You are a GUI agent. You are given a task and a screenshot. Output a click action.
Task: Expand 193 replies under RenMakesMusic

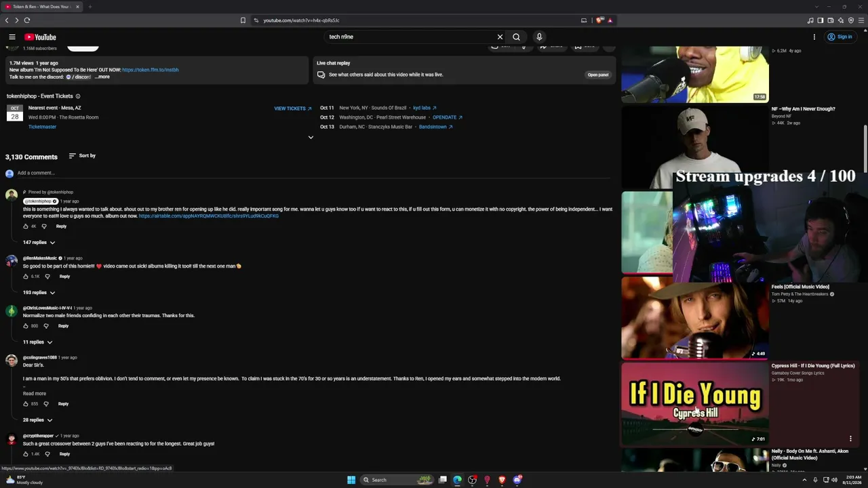(39, 293)
